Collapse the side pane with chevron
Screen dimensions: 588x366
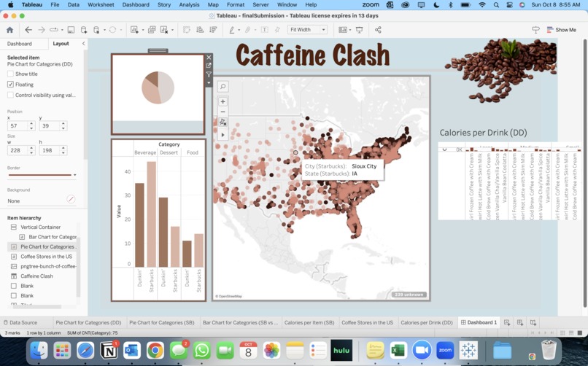[x=83, y=44]
